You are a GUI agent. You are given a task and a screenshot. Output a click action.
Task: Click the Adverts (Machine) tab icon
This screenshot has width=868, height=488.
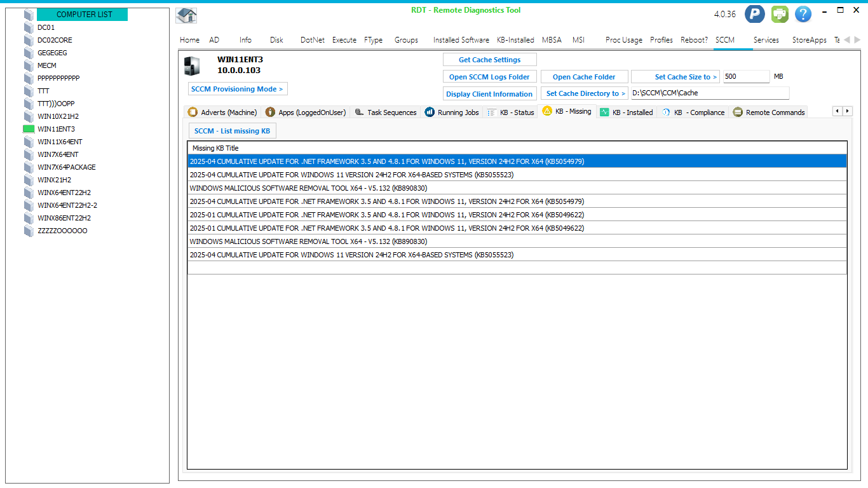[x=193, y=112]
